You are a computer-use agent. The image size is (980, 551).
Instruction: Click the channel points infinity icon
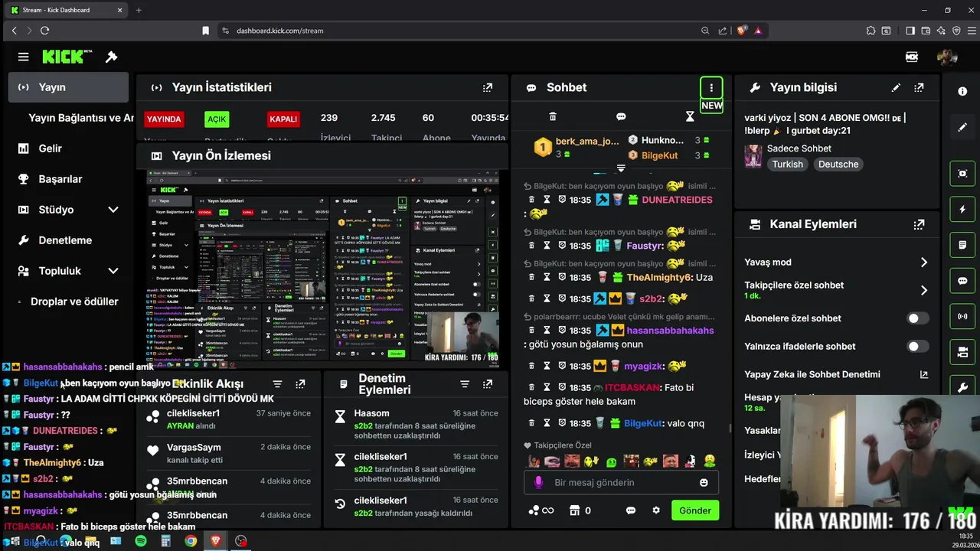click(541, 510)
